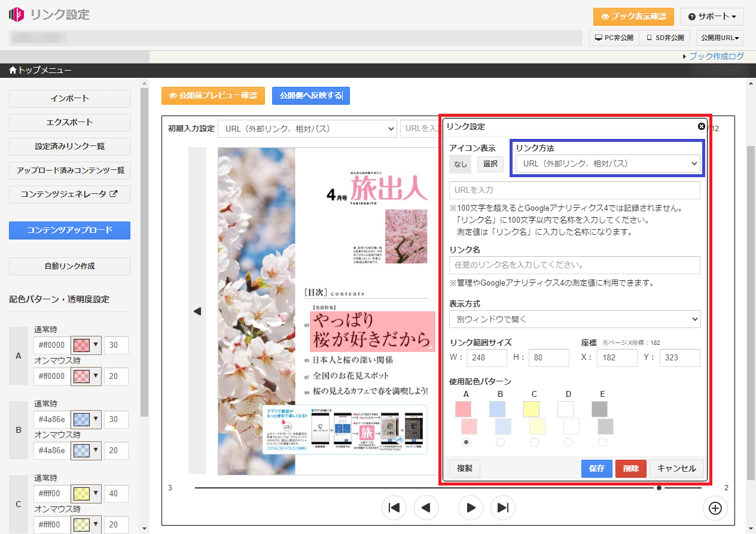Advance to next page in bottom controls
756x534 pixels.
point(471,508)
